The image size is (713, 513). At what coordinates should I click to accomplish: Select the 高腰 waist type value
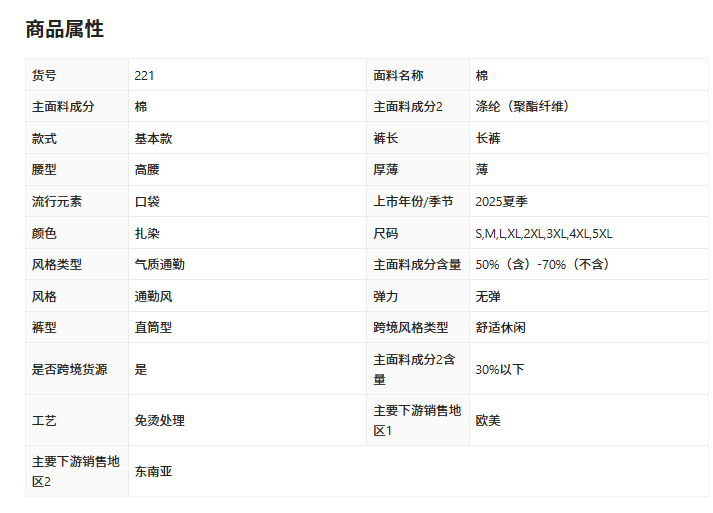coord(147,170)
